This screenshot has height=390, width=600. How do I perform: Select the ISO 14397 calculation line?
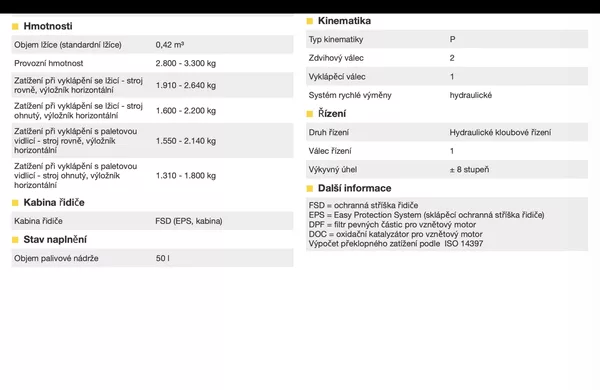click(396, 243)
